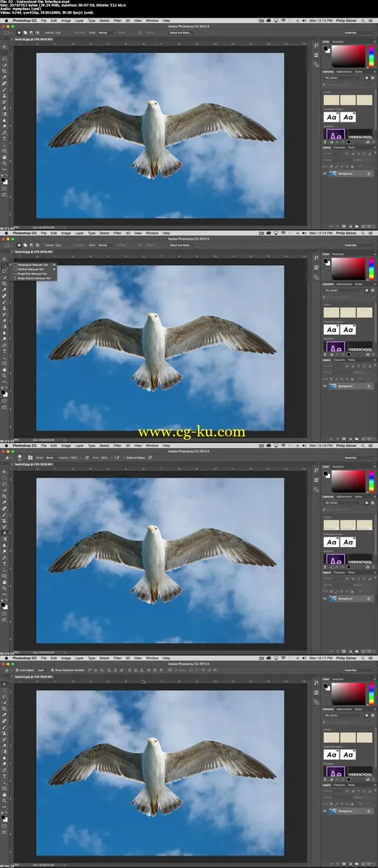Open the eraser Mode dropdown showing Brush

(x=51, y=458)
